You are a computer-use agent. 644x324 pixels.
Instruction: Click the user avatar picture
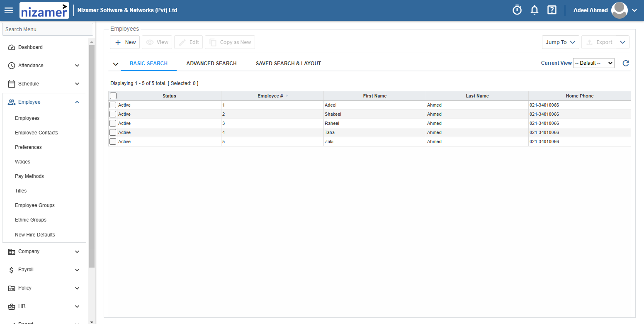[x=620, y=10]
